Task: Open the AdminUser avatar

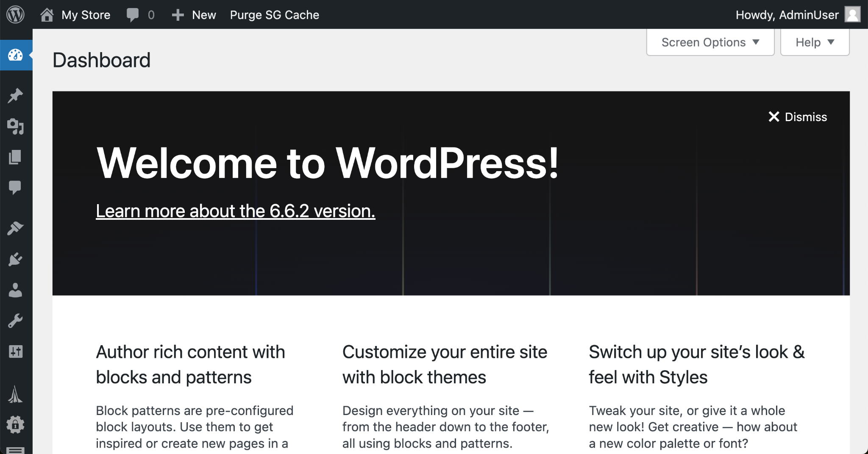Action: point(852,14)
